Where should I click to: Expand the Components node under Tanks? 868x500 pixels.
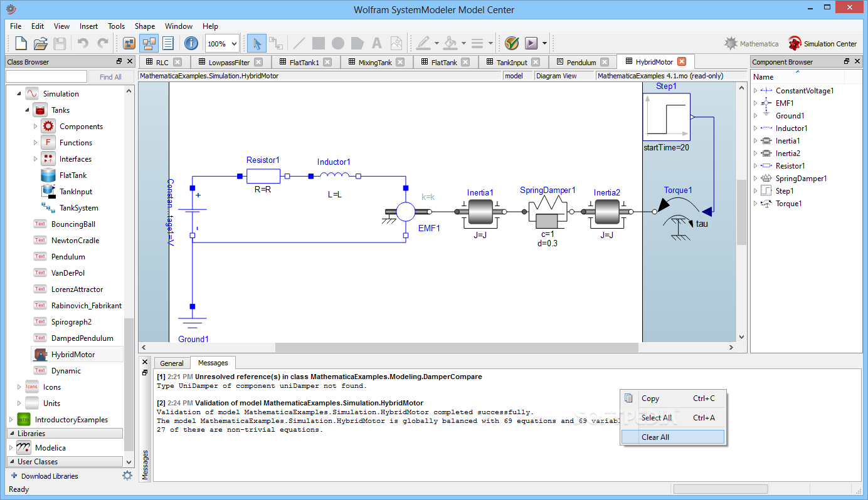tap(36, 127)
